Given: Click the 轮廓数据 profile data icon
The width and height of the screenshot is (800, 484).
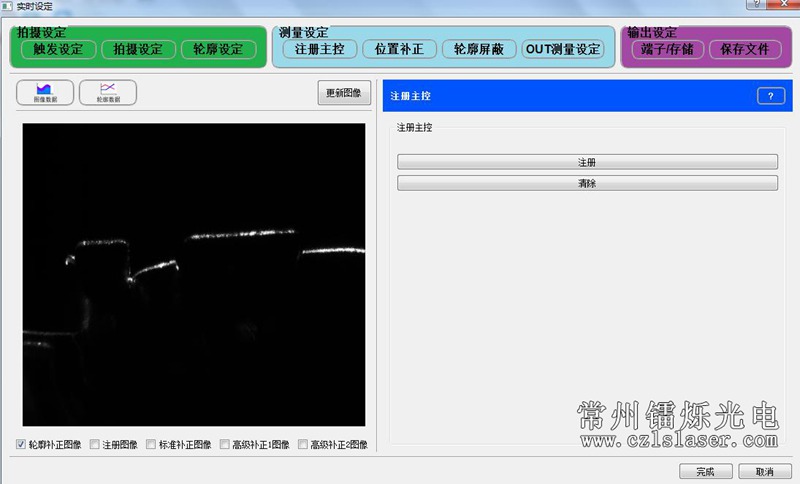Looking at the screenshot, I should point(108,92).
